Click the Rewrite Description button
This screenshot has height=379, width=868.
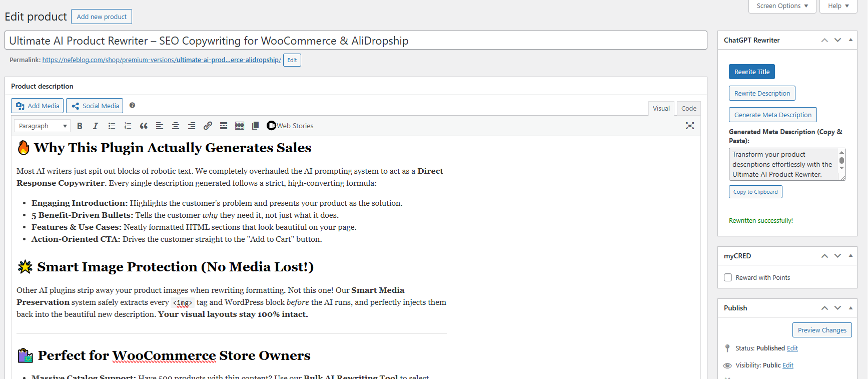click(x=762, y=93)
